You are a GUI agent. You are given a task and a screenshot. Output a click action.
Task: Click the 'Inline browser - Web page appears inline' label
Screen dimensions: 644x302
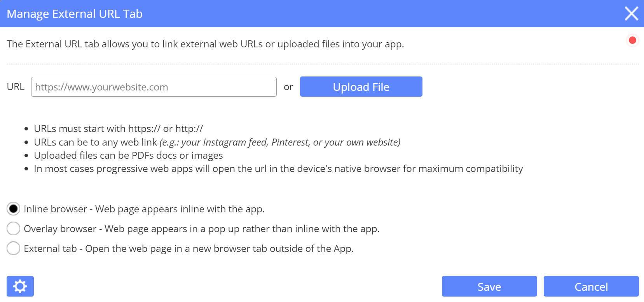coord(144,209)
